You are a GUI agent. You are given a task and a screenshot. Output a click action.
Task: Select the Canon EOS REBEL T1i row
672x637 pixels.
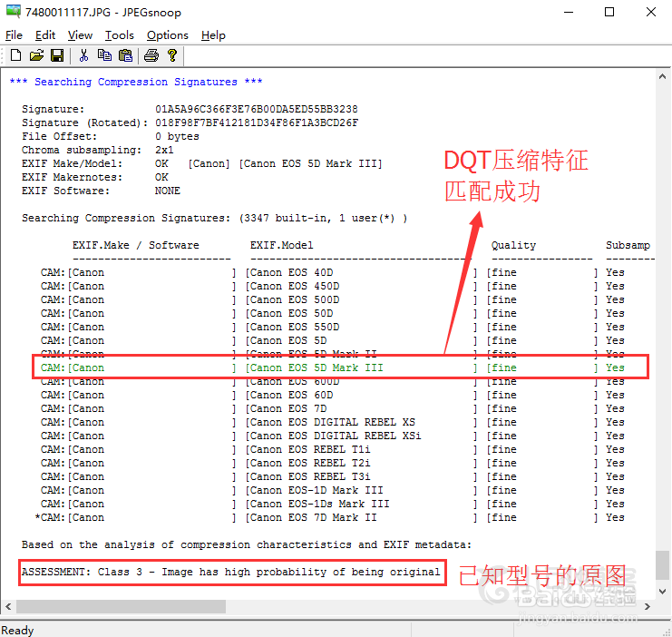pos(332,449)
